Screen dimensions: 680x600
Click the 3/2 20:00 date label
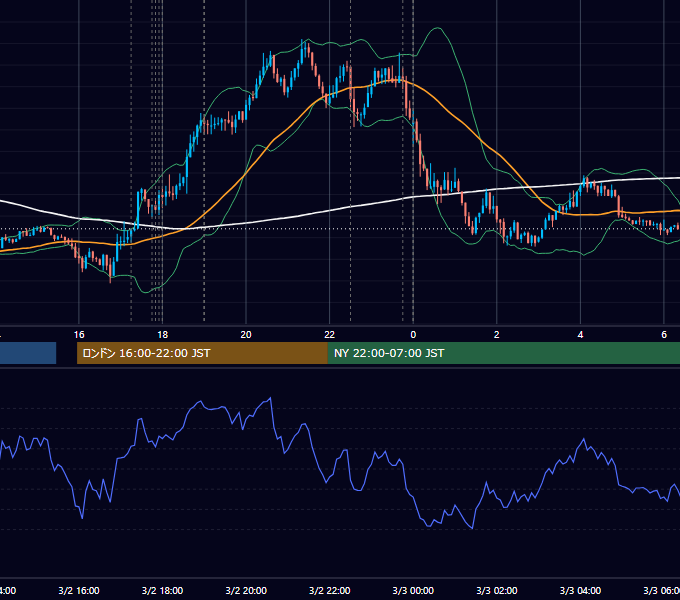[x=246, y=590]
